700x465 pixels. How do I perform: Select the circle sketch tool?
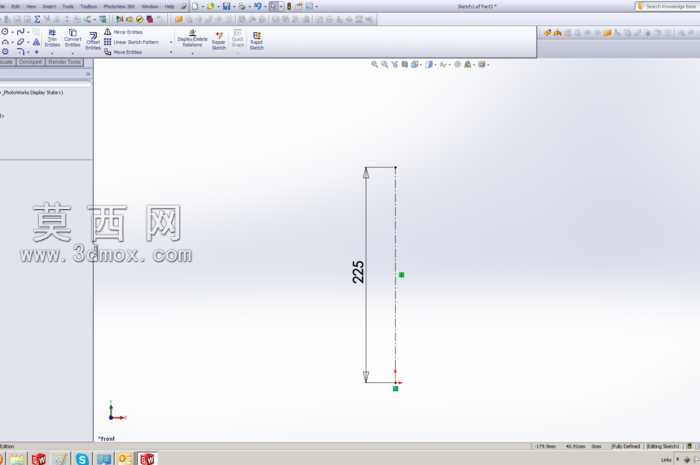(x=5, y=32)
